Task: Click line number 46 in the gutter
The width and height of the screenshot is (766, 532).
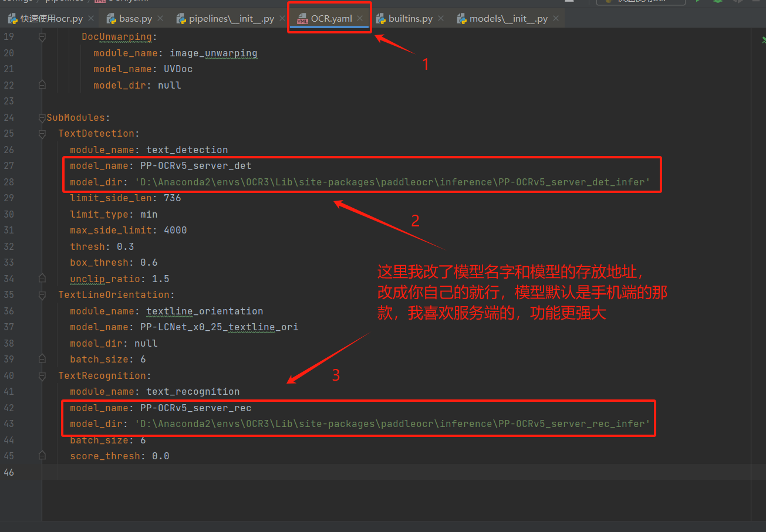Action: (x=9, y=472)
